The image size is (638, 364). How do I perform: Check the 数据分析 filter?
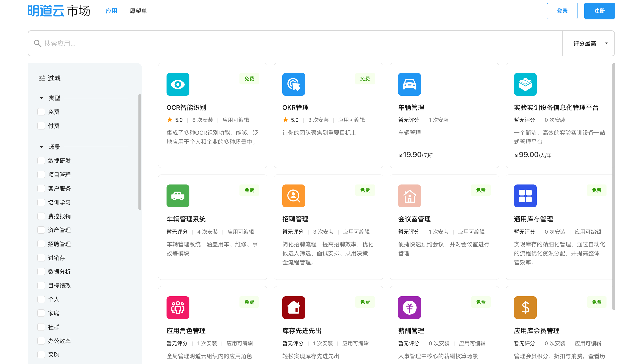coord(41,271)
